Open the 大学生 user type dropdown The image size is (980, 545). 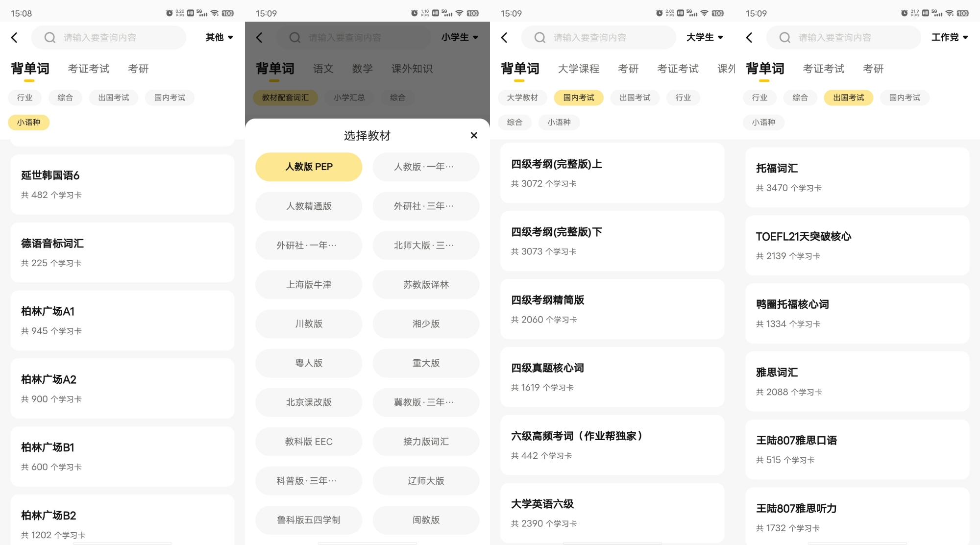click(705, 37)
